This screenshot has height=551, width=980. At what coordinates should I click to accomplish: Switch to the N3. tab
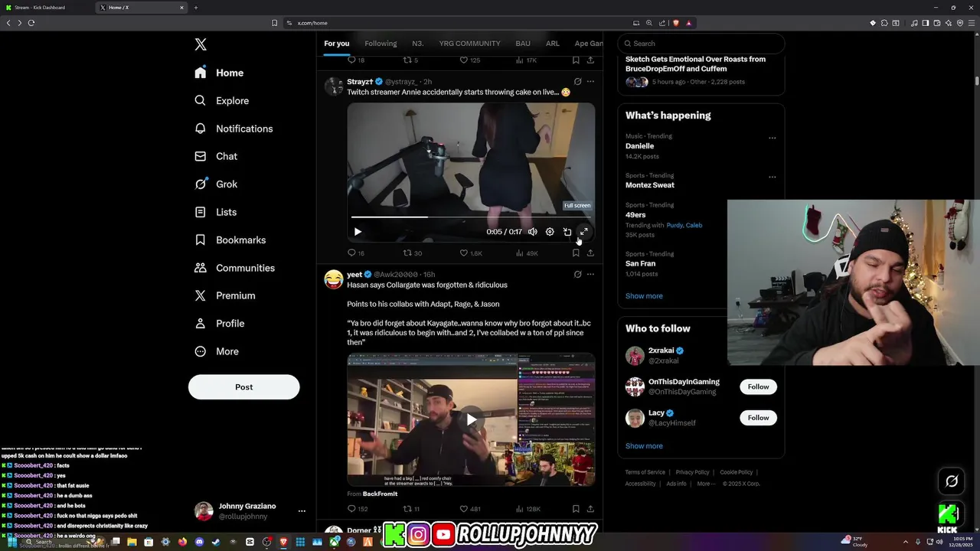point(417,44)
